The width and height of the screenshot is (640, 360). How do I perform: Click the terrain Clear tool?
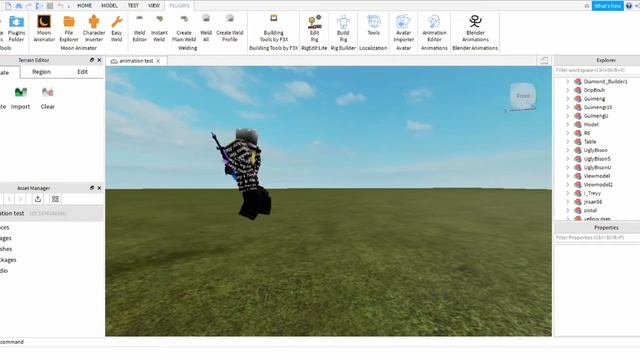point(47,98)
